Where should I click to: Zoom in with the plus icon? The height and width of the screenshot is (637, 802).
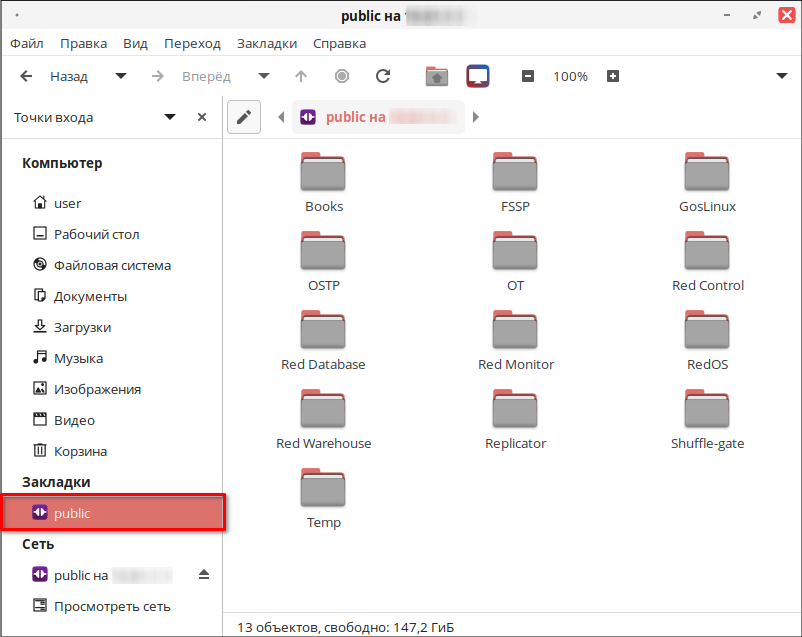tap(613, 76)
